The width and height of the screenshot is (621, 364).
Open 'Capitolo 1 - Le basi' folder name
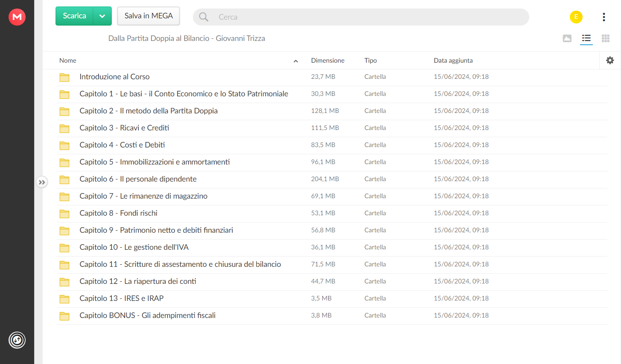(x=184, y=94)
